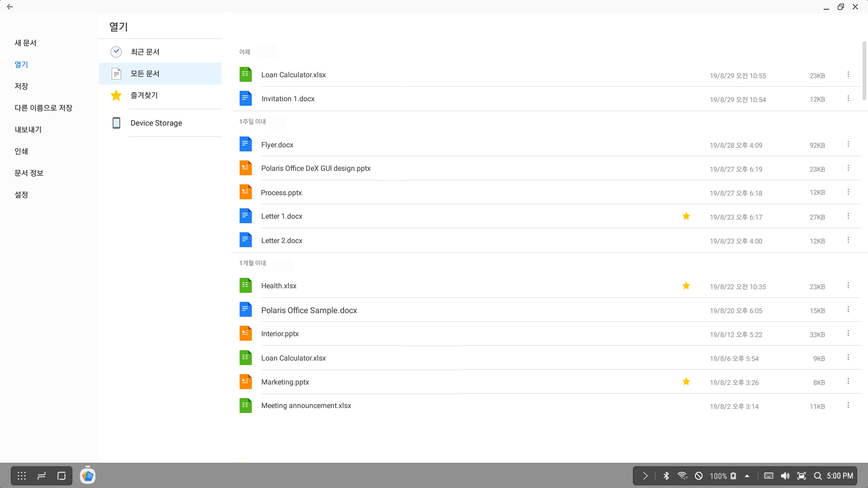Switch to 최근 문서 list
The height and width of the screenshot is (488, 868).
160,52
